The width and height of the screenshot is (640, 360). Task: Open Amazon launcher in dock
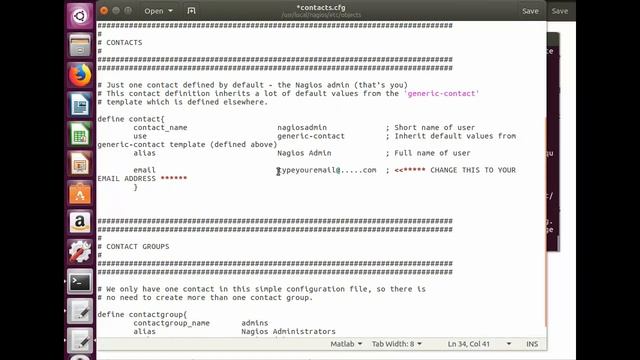(80, 222)
